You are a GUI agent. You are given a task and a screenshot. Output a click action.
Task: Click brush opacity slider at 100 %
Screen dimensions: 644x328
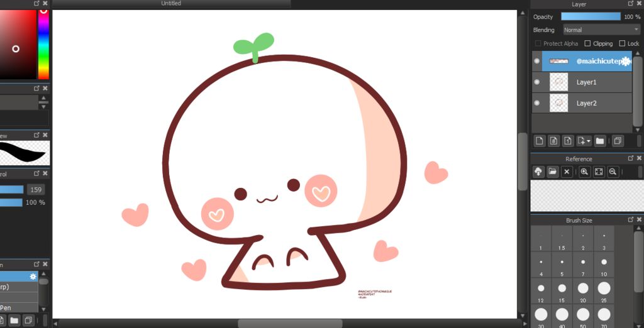pos(11,202)
